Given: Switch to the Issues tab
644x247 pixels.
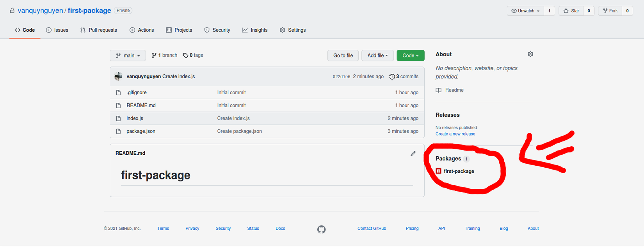Looking at the screenshot, I should [x=57, y=30].
